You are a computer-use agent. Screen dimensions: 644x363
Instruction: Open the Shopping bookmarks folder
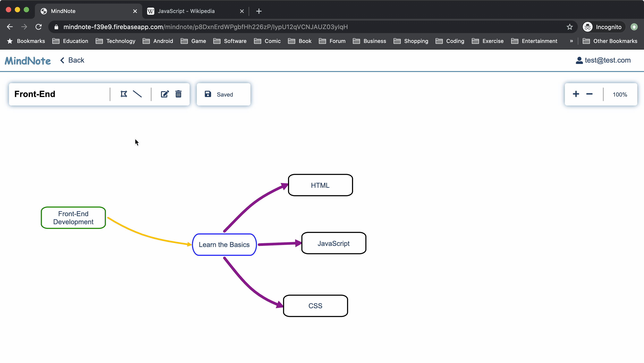point(411,41)
